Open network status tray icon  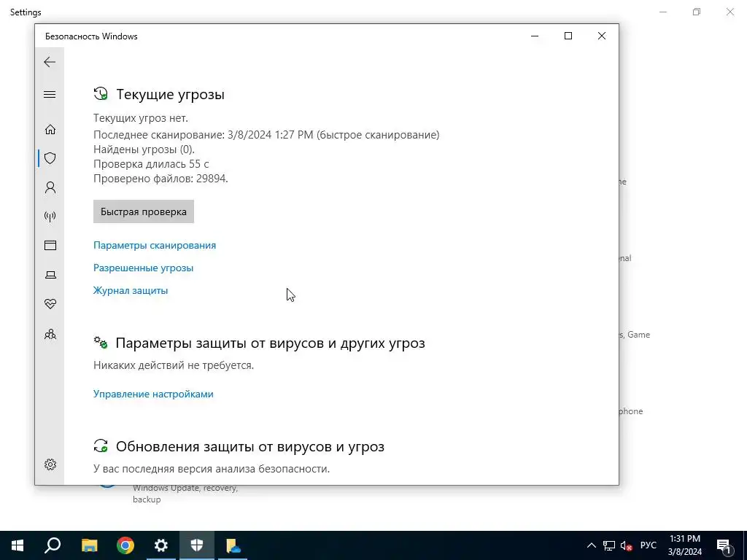[x=609, y=545]
